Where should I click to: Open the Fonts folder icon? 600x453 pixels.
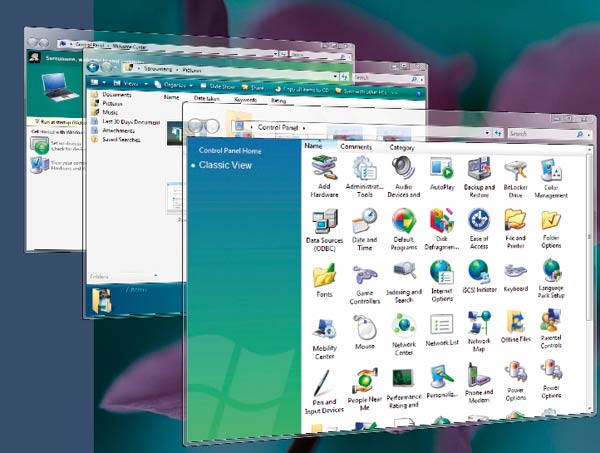[324, 275]
